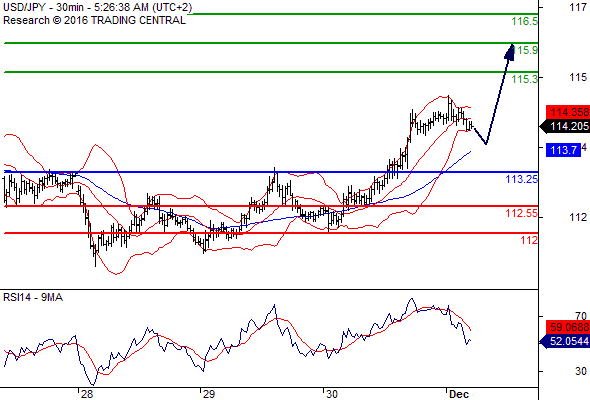Viewport: 590px width, 400px height.
Task: Click the red 114.358 price tag
Action: (568, 112)
